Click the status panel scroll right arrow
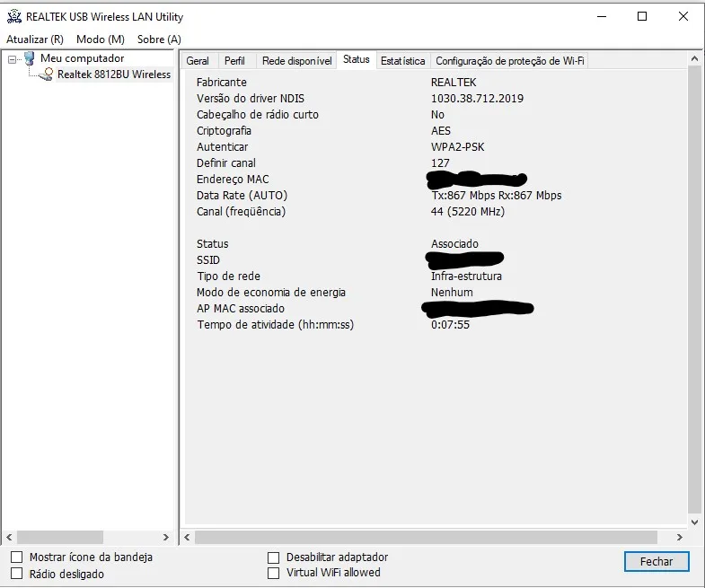This screenshot has height=588, width=705. pos(679,537)
